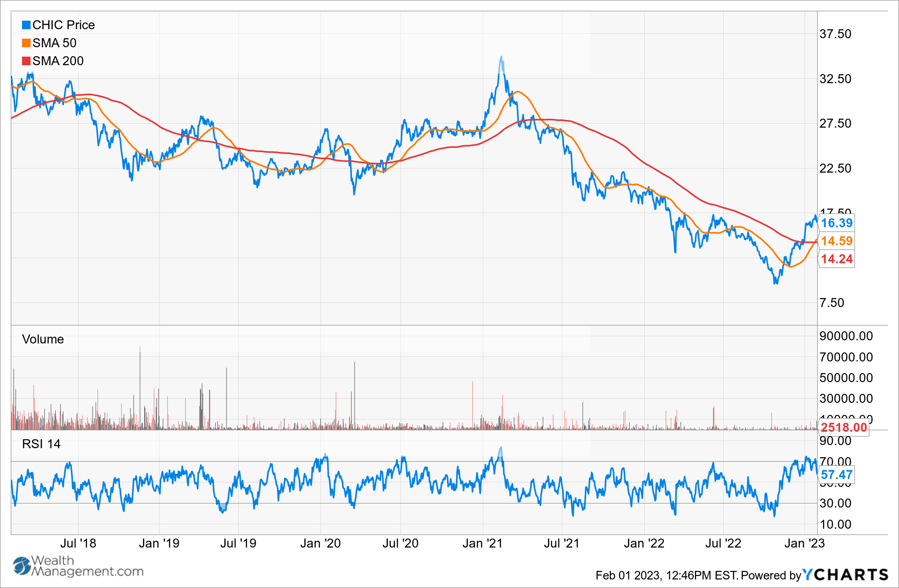Click the 37.50 price axis label
Image resolution: width=899 pixels, height=588 pixels.
click(835, 34)
